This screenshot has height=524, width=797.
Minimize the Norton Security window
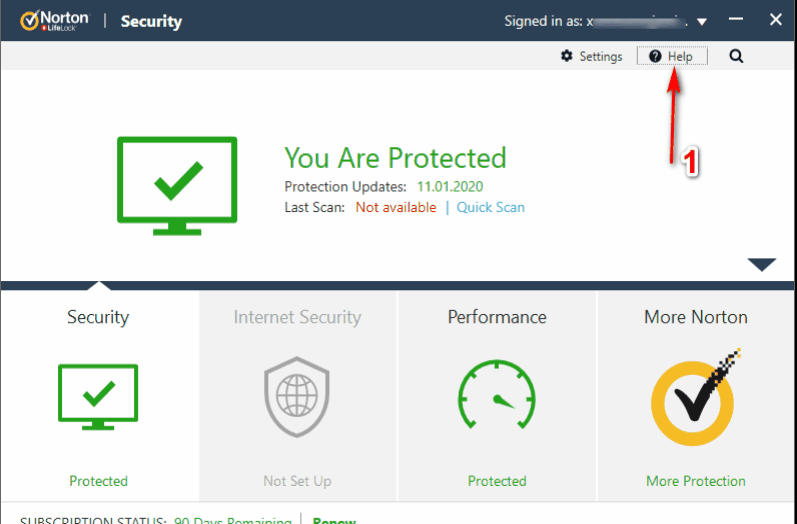tap(735, 19)
